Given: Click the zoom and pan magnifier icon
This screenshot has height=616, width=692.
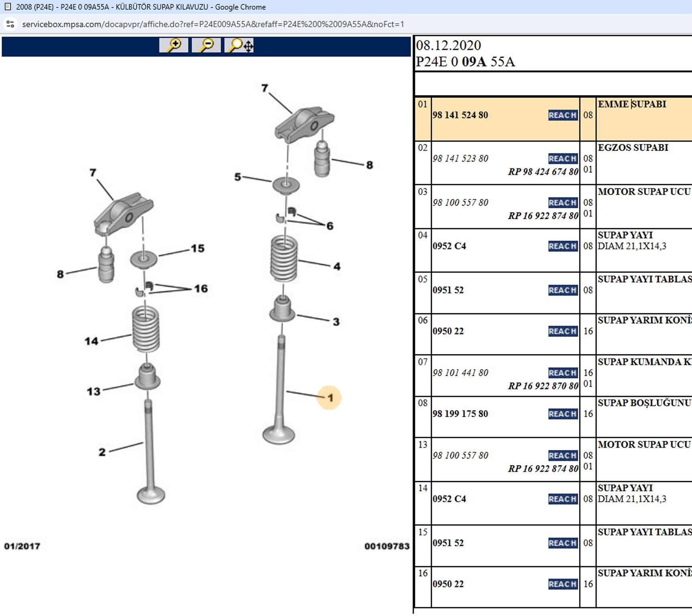Looking at the screenshot, I should pos(239,45).
